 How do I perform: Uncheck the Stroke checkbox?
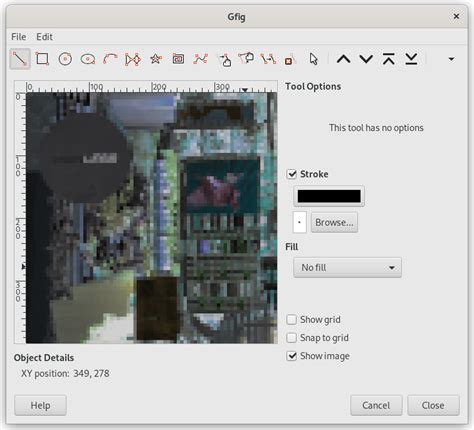click(x=292, y=174)
